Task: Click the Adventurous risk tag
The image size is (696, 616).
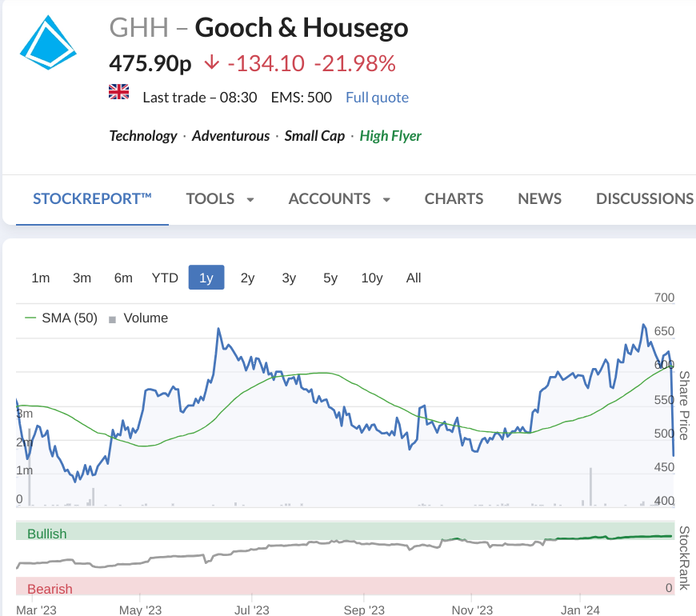Action: coord(230,136)
